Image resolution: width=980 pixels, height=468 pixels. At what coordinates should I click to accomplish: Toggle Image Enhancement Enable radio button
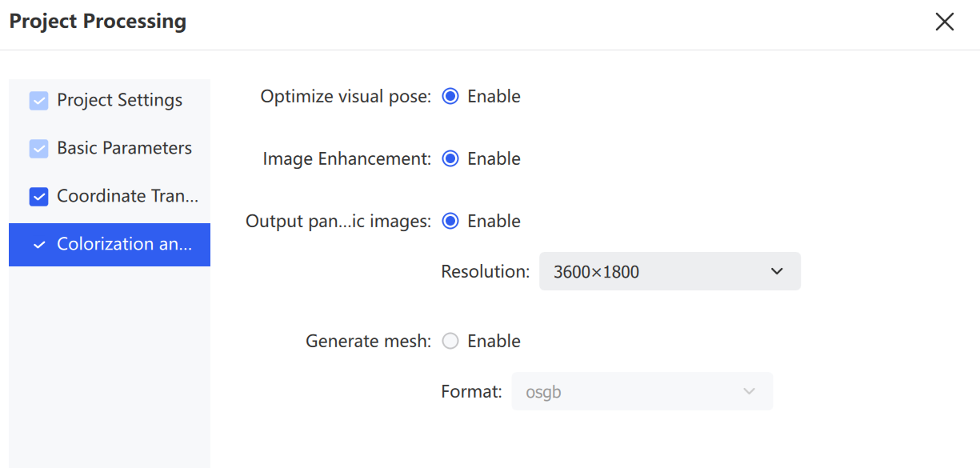coord(450,158)
